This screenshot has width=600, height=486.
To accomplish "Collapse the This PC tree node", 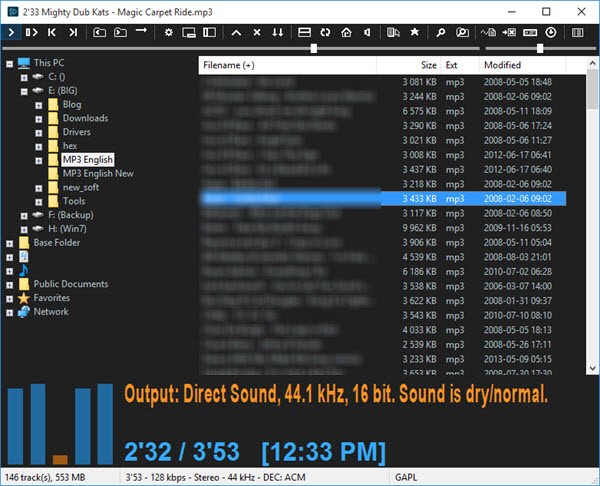I will tap(10, 64).
